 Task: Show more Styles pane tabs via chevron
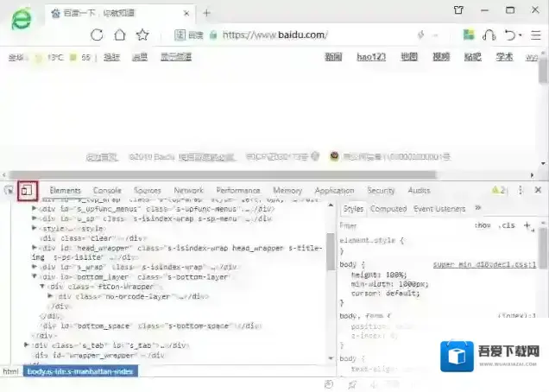pyautogui.click(x=478, y=208)
